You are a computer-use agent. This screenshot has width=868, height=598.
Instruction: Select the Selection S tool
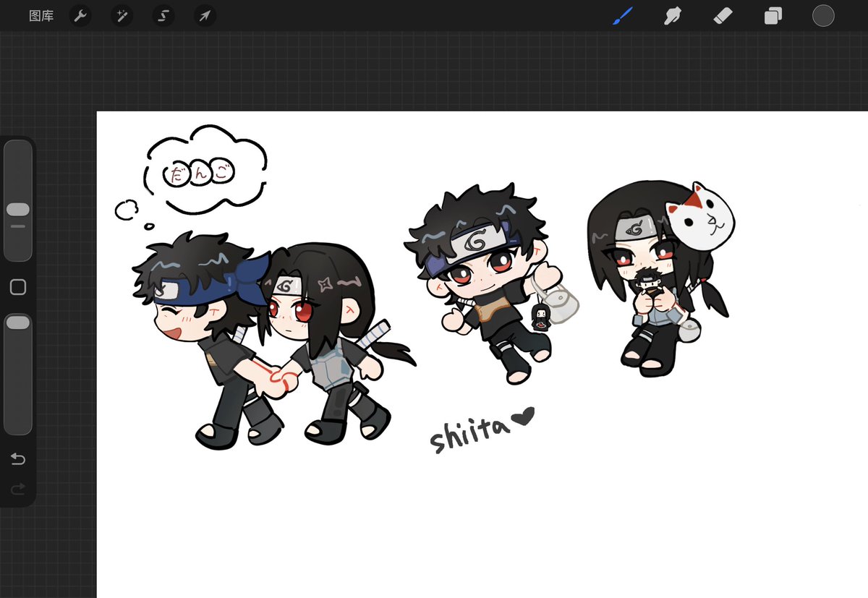163,16
